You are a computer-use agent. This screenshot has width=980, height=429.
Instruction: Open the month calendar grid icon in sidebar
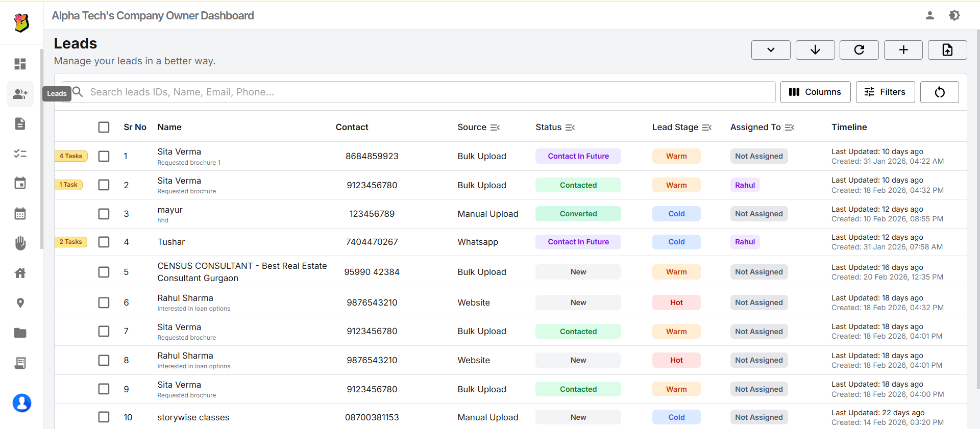tap(20, 213)
